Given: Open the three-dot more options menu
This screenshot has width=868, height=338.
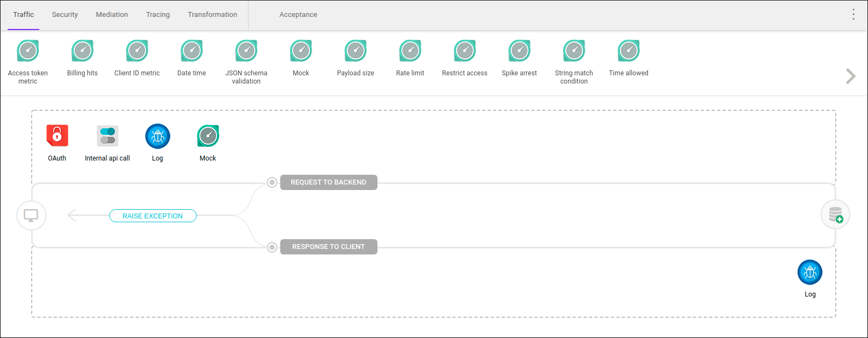Looking at the screenshot, I should pyautogui.click(x=853, y=14).
